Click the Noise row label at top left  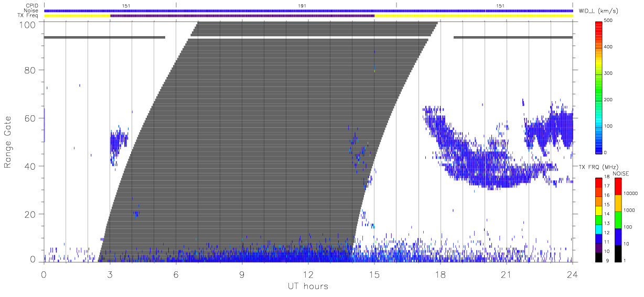coord(32,10)
